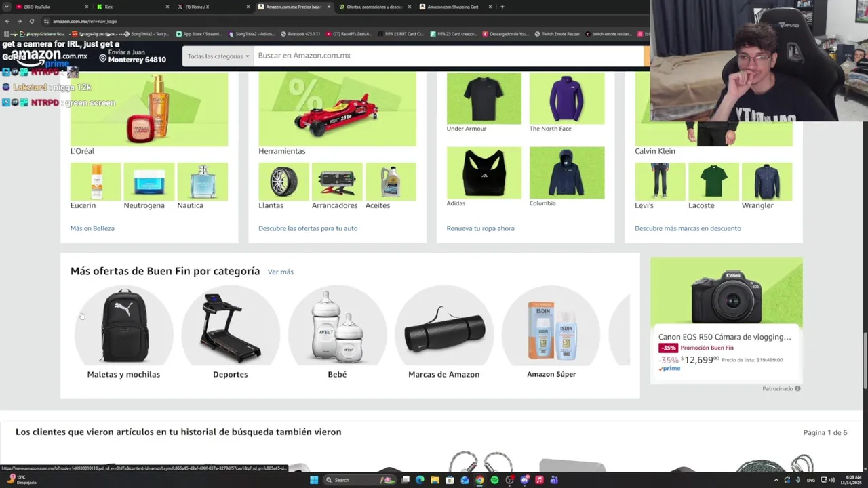Image resolution: width=868 pixels, height=488 pixels.
Task: Click the Amazon.com.mx prime logo
Action: pos(49,58)
